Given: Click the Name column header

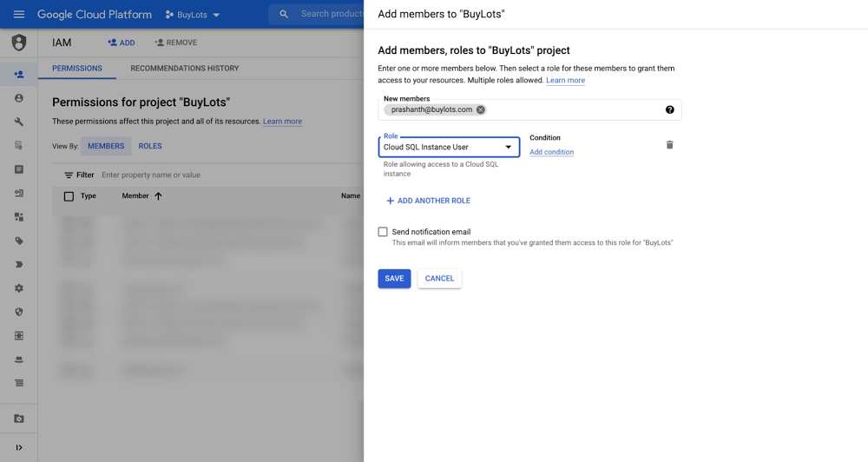Looking at the screenshot, I should [x=351, y=196].
